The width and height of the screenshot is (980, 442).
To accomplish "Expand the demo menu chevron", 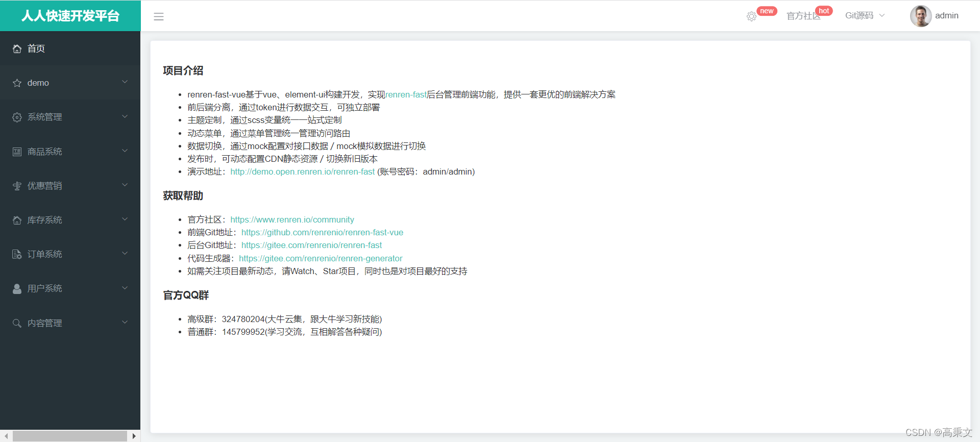I will [125, 82].
